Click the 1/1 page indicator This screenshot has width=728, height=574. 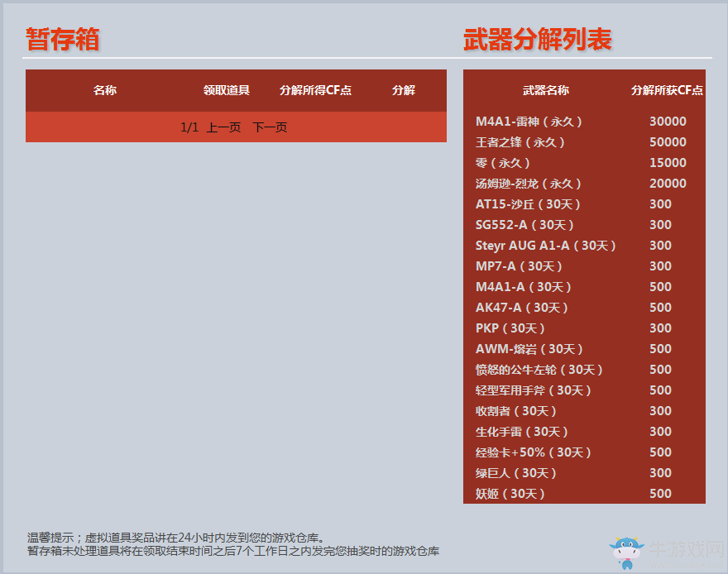(188, 127)
